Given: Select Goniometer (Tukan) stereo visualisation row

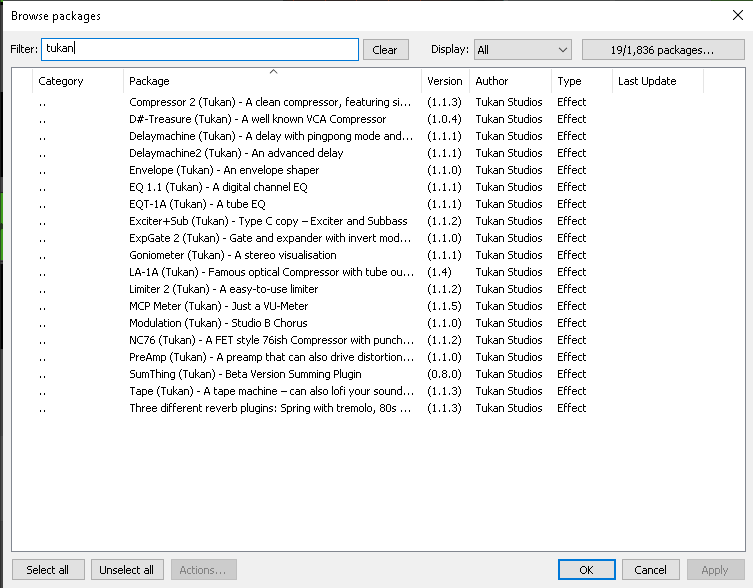Looking at the screenshot, I should pos(378,255).
